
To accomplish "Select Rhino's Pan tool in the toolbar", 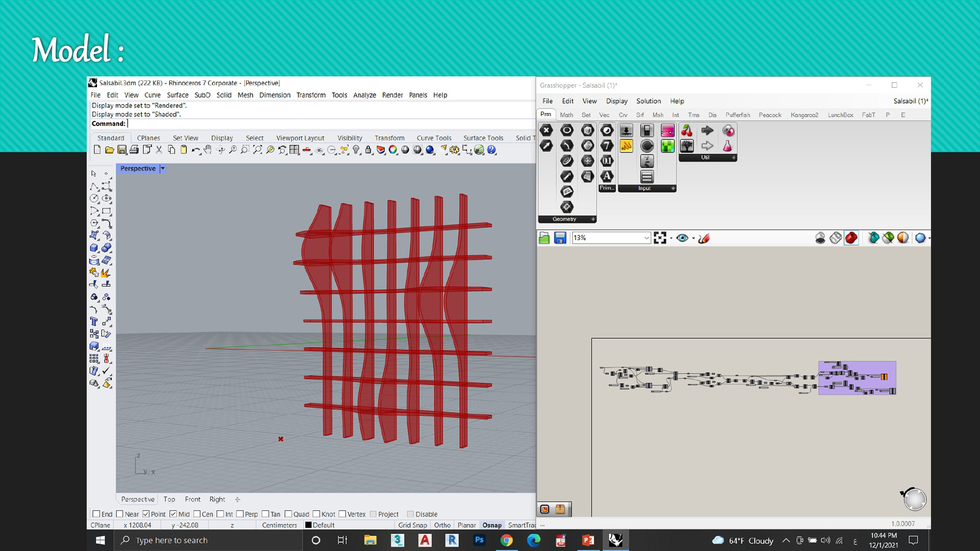I will click(207, 149).
